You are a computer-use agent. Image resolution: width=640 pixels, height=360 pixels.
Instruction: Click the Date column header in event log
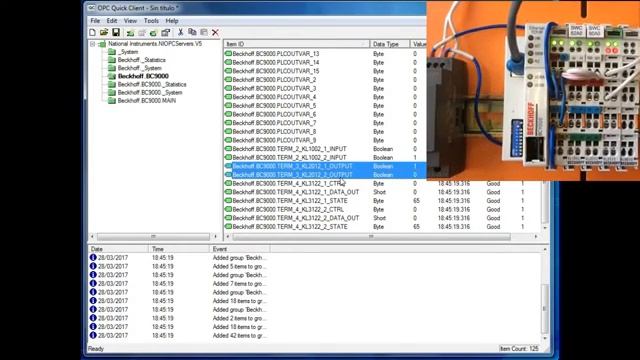point(118,249)
